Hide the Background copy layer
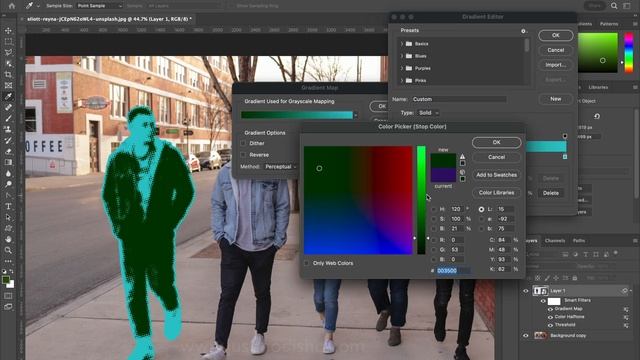 526,336
